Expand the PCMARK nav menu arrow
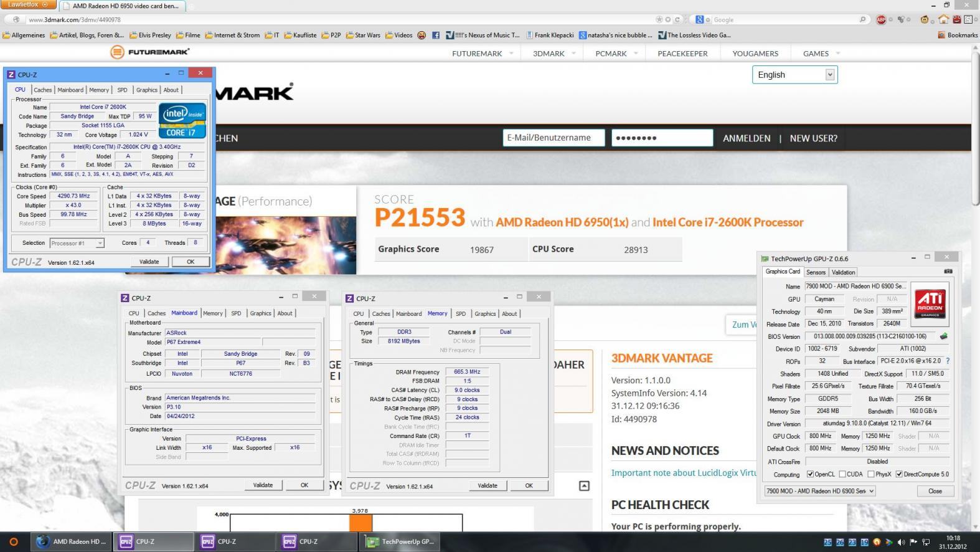Screen dimensions: 980x552 coord(636,53)
